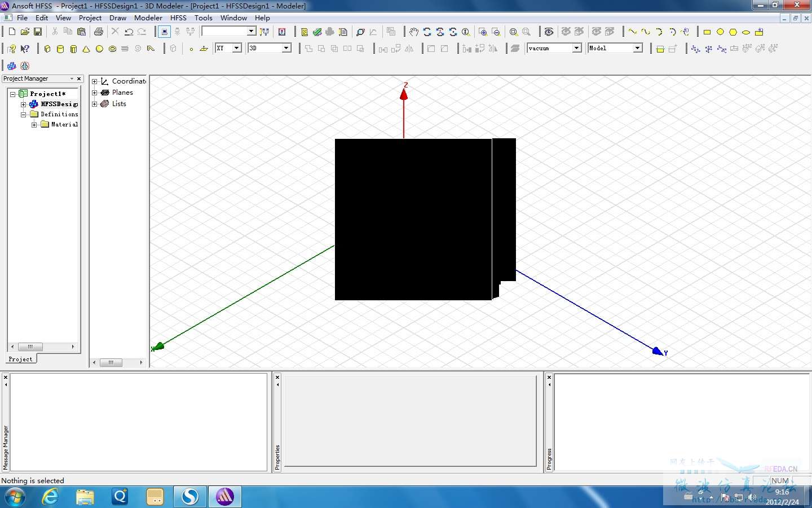Image resolution: width=812 pixels, height=508 pixels.
Task: Pick the Draw regular polygon tool
Action: click(x=733, y=32)
